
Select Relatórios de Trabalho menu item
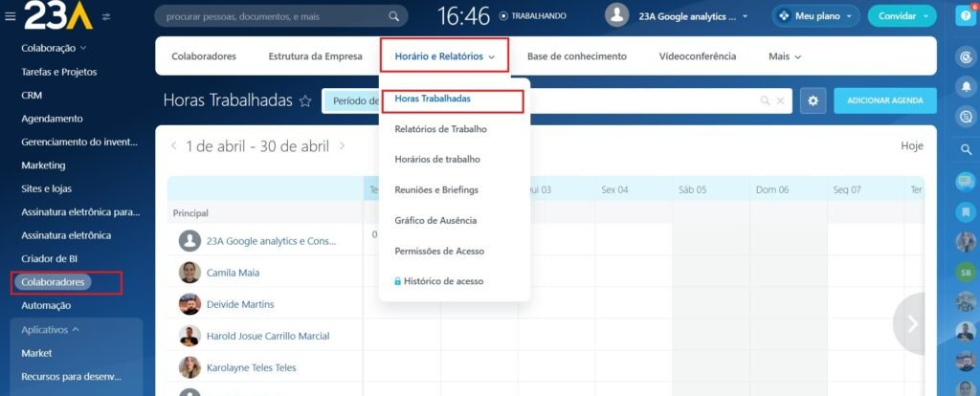coord(440,129)
